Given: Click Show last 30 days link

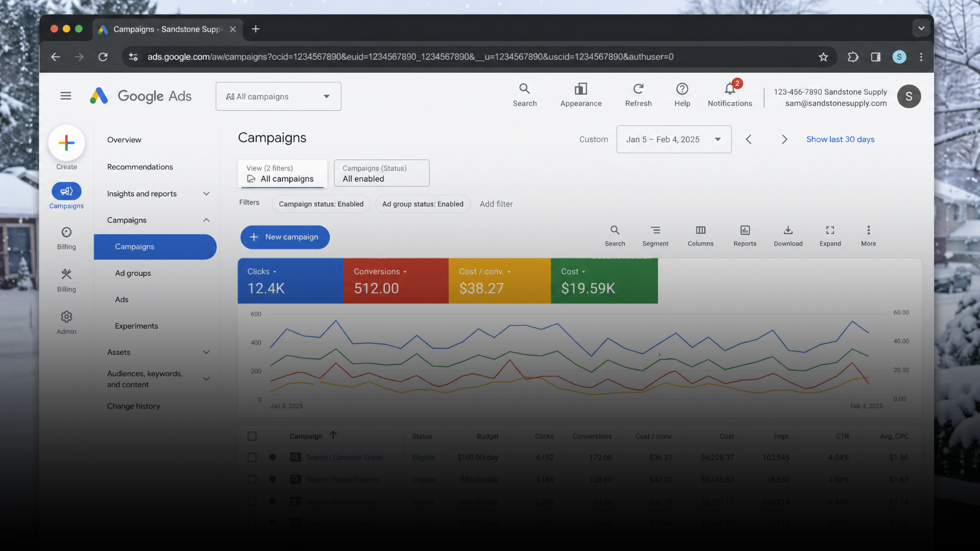Looking at the screenshot, I should coord(840,139).
